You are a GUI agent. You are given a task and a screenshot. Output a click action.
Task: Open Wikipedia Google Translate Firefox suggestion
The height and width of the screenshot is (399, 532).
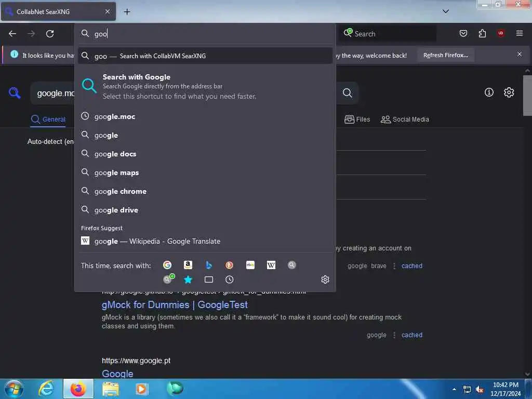[205, 241]
